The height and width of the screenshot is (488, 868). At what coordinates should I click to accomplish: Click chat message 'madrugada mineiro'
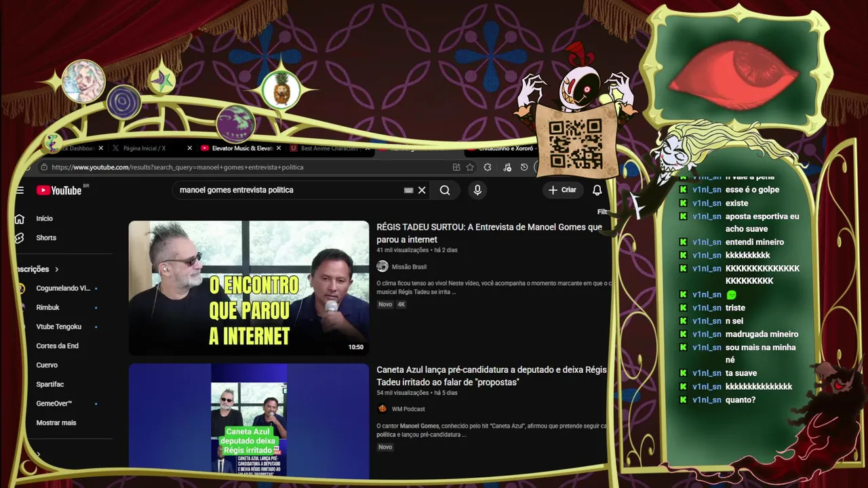pyautogui.click(x=762, y=334)
